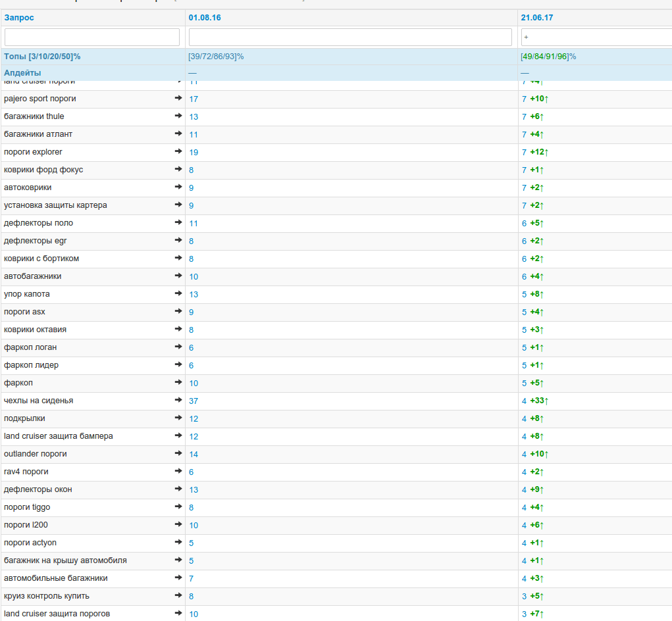Click arrow icon in чехлы на сиденья row
The image size is (672, 621).
pos(178,401)
